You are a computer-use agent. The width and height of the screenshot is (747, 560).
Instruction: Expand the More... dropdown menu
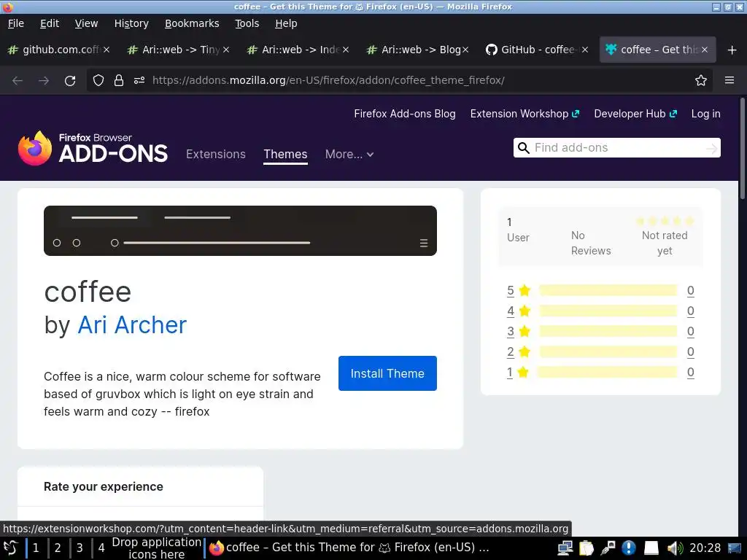349,155
